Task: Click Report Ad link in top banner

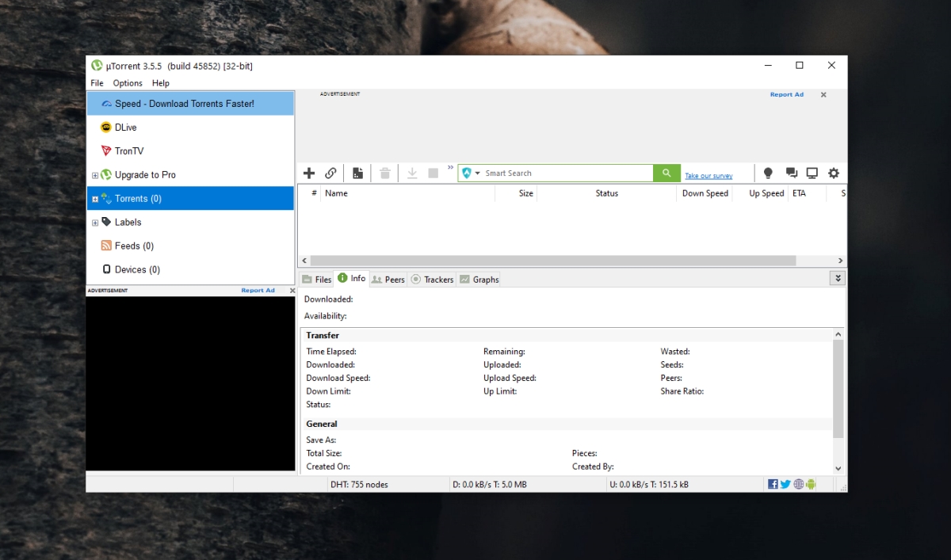Action: coord(787,94)
